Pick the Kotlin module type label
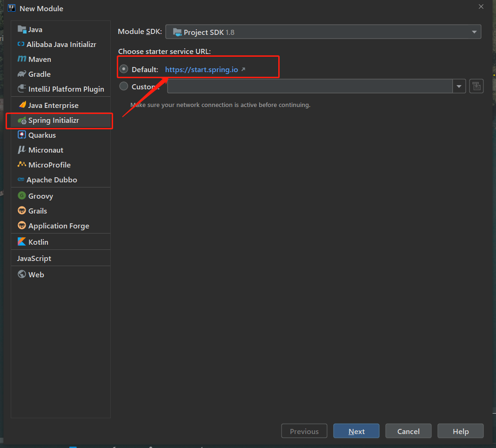The height and width of the screenshot is (448, 496). pyautogui.click(x=38, y=242)
